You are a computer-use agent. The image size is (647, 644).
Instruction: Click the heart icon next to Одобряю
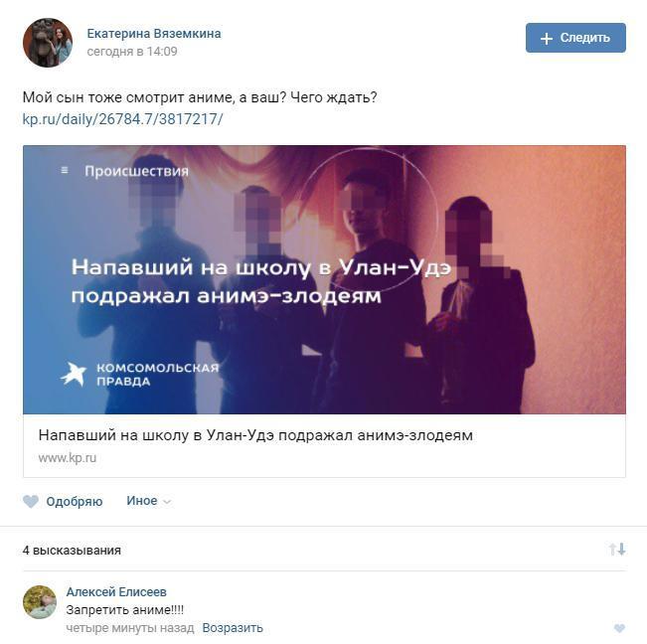pyautogui.click(x=31, y=502)
